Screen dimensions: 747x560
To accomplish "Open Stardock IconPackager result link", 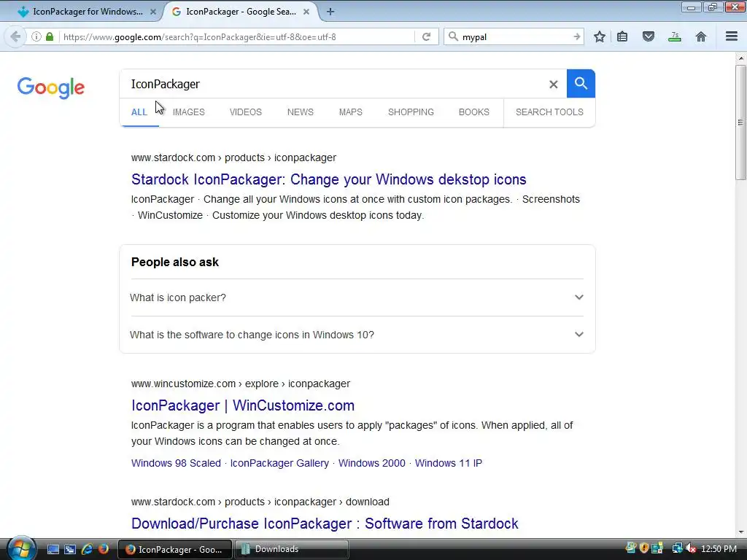I will (x=329, y=179).
